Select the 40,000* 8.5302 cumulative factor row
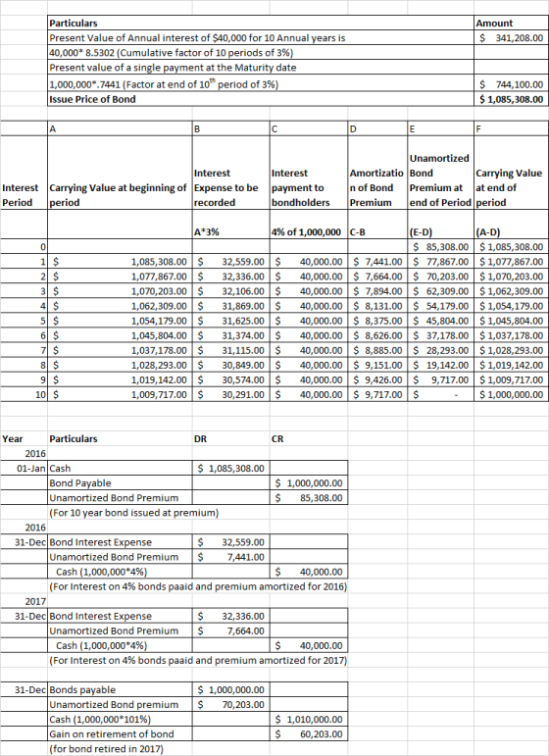This screenshot has height=756, width=549. pos(261,53)
